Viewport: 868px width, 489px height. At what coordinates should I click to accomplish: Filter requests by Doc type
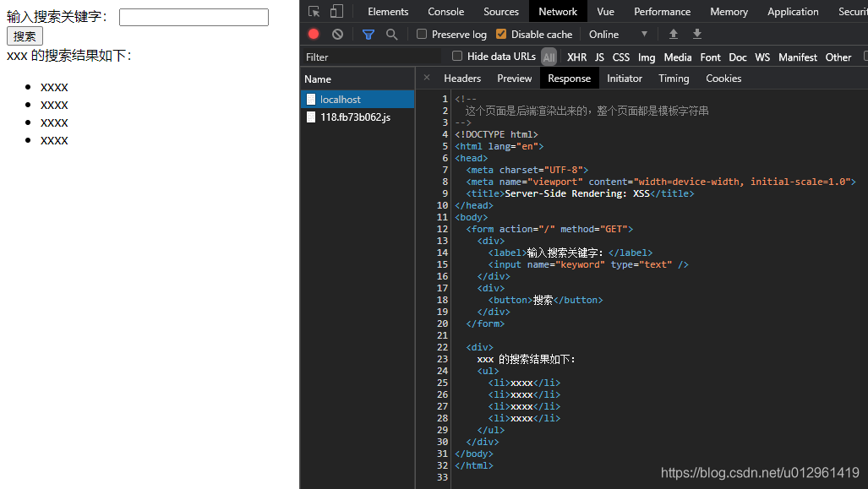click(737, 57)
